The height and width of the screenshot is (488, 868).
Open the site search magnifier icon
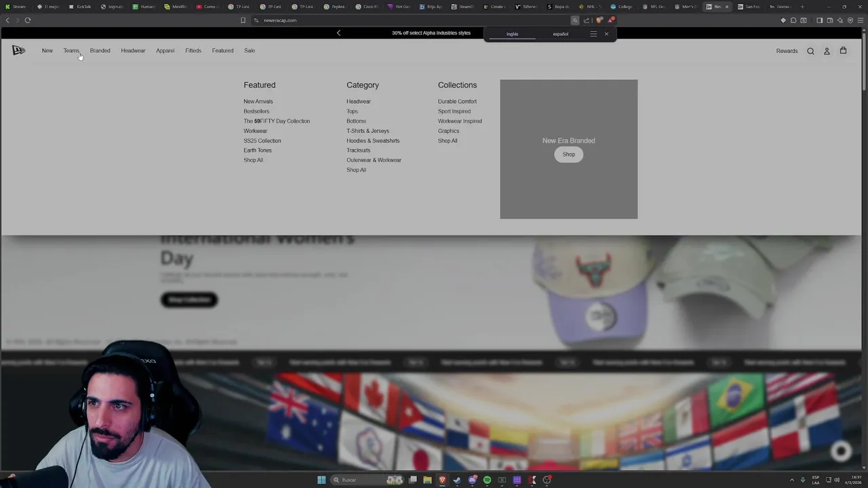[810, 51]
